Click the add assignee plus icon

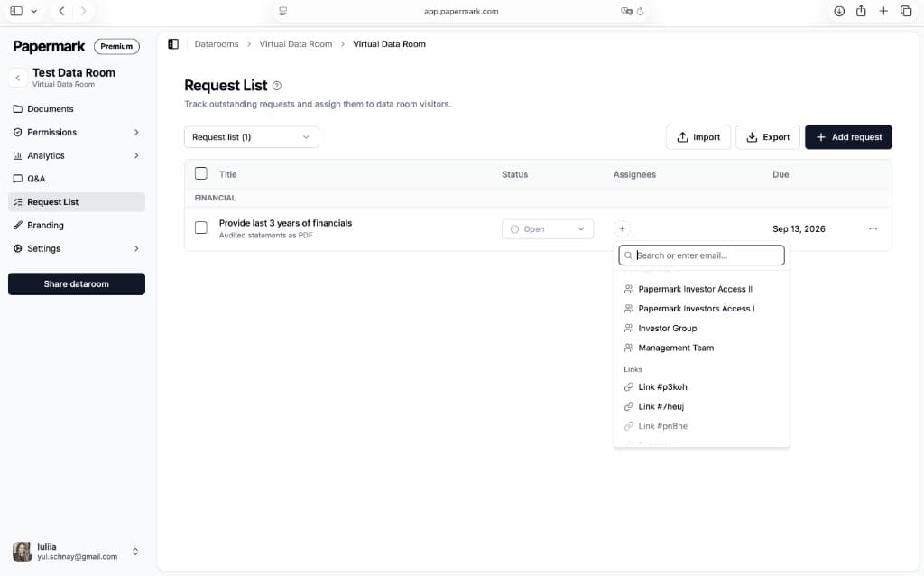tap(622, 228)
